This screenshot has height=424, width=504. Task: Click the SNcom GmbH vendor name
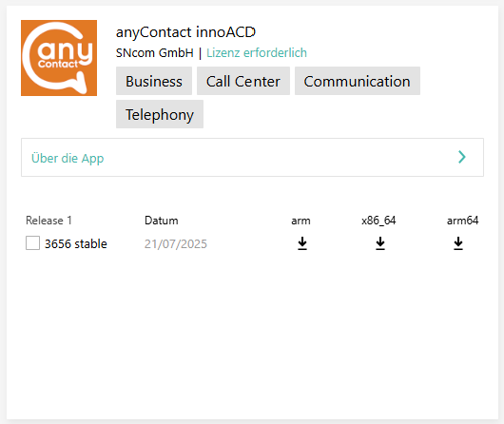click(x=155, y=52)
